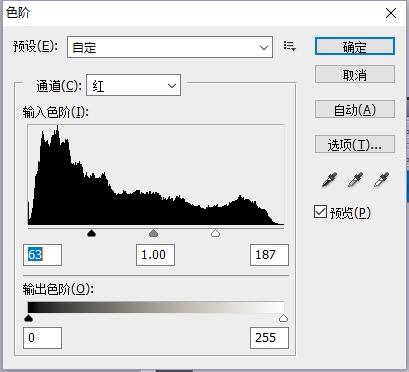This screenshot has height=372, width=409.
Task: Click the midtone field showing 1.00
Action: pos(155,255)
